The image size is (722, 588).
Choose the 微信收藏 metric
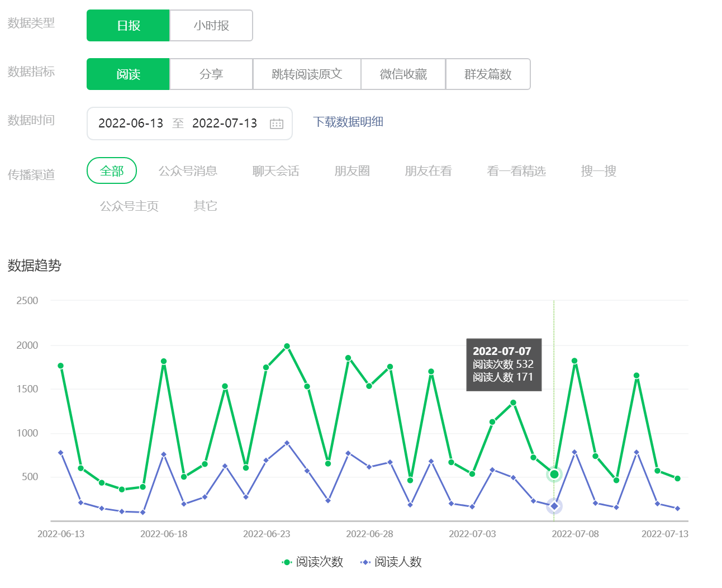point(403,74)
